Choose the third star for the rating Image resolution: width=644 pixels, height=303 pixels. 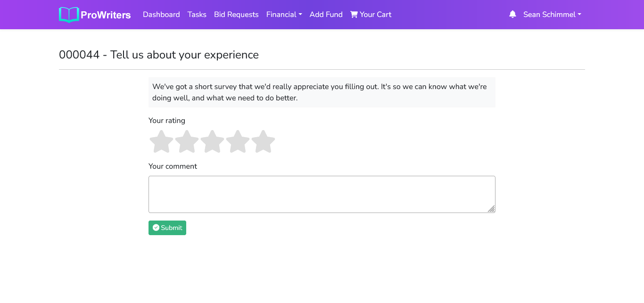coord(212,142)
